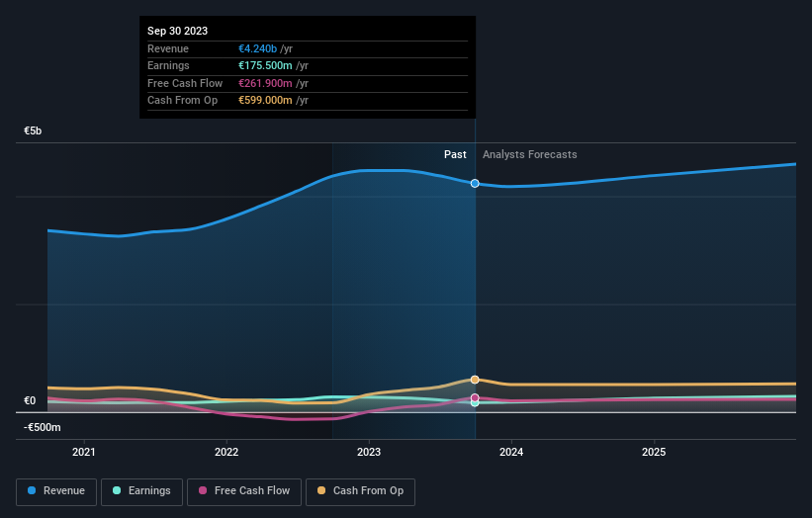
Task: Click the teal Earnings legend dot
Action: (x=117, y=490)
